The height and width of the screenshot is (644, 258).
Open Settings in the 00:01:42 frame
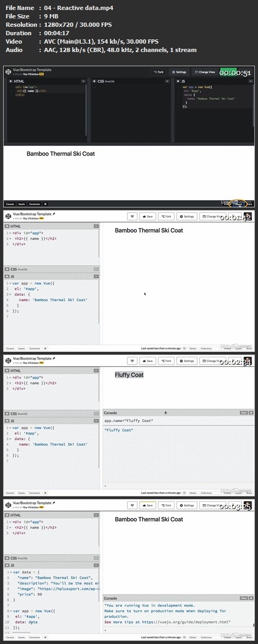coord(187,216)
